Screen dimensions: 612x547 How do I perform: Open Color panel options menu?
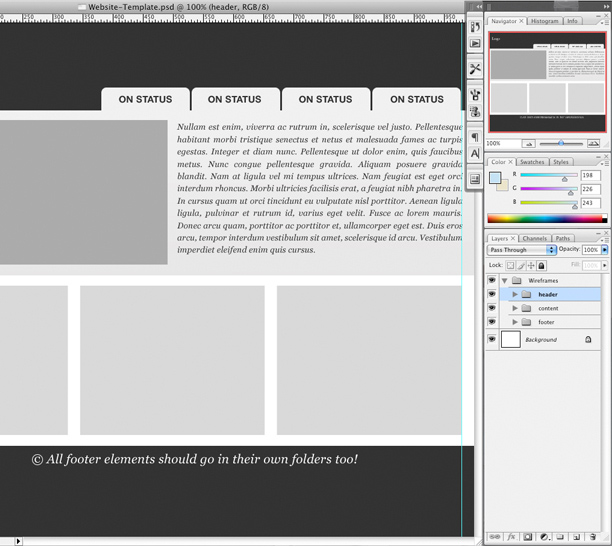tap(606, 163)
